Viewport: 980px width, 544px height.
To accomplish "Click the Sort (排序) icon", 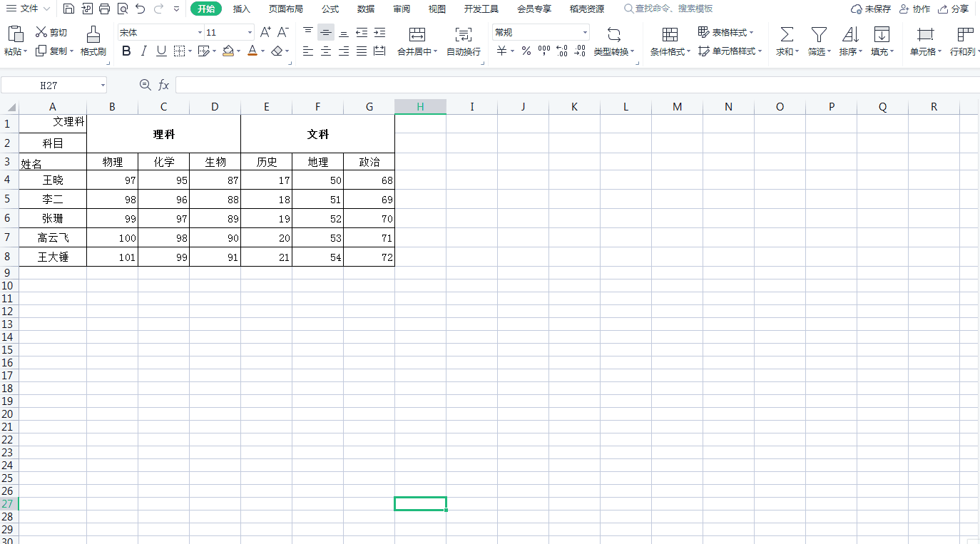I will tap(850, 34).
